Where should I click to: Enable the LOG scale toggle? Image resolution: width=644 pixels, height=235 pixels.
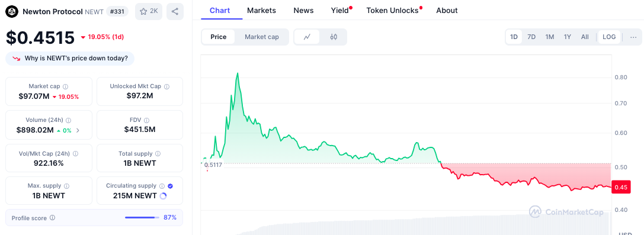click(x=608, y=37)
